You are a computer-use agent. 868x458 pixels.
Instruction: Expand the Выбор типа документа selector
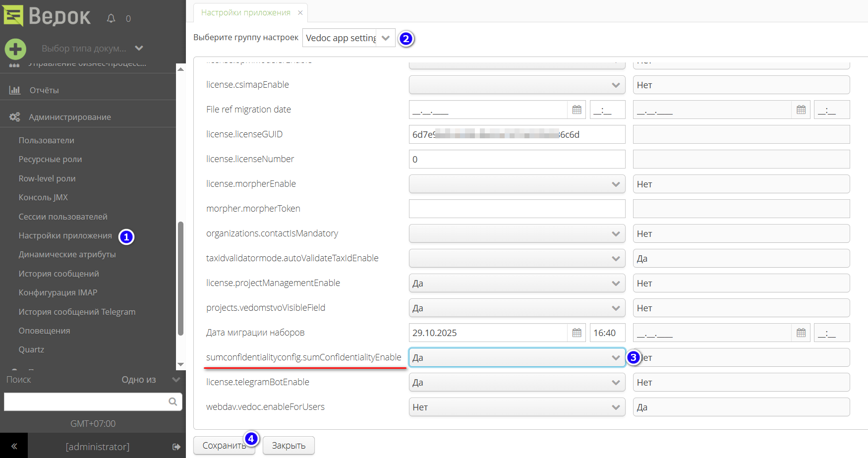(139, 48)
